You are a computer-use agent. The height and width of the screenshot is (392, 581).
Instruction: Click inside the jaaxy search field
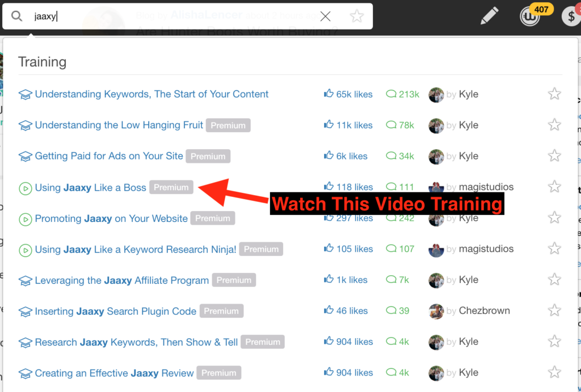(x=170, y=16)
